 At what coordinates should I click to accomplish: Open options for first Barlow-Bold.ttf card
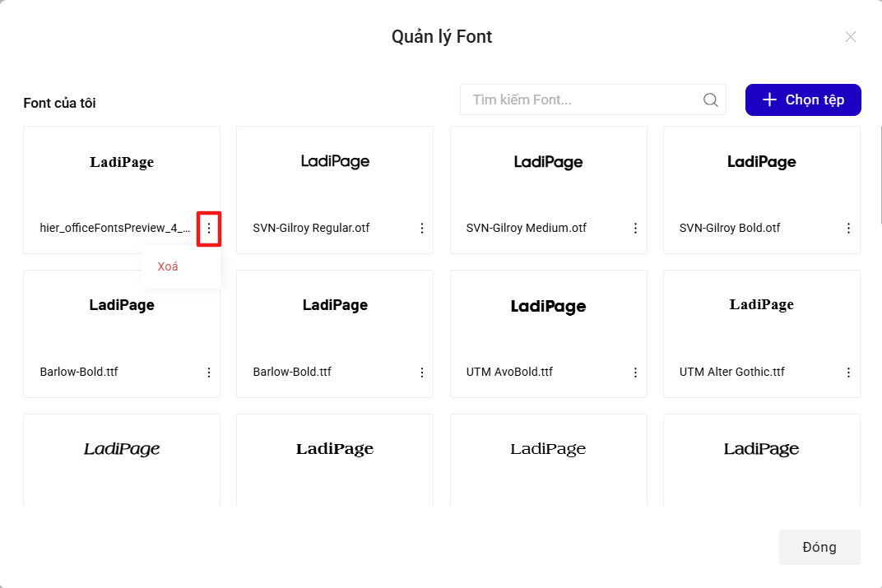[209, 373]
